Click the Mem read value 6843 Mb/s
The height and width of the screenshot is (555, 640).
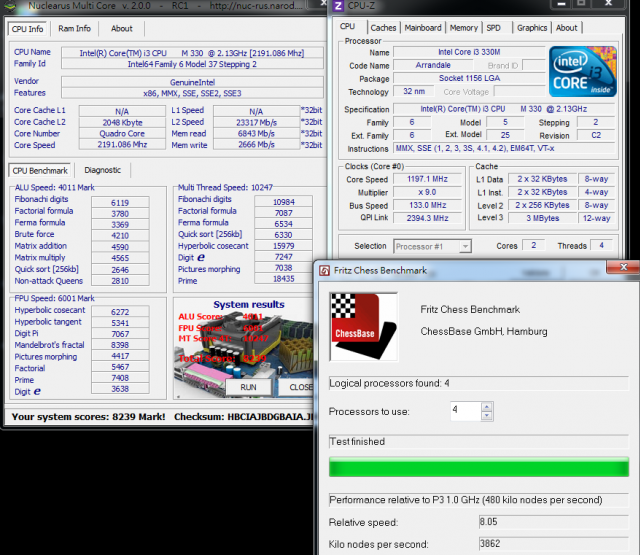point(256,133)
